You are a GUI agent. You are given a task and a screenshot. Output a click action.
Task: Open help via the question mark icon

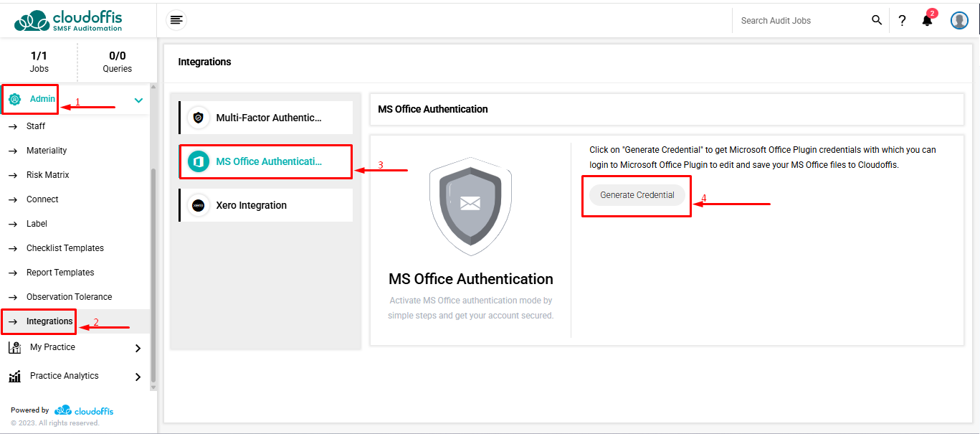click(902, 21)
